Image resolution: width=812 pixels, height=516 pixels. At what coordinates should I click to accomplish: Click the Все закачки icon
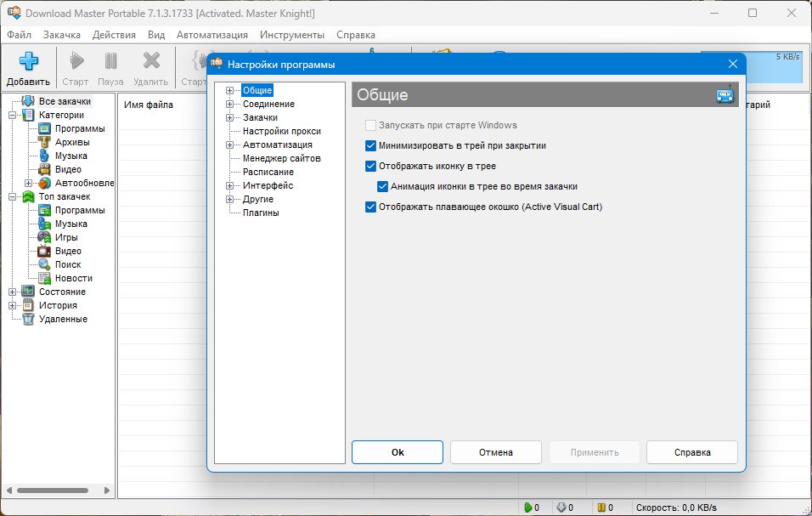(x=29, y=101)
